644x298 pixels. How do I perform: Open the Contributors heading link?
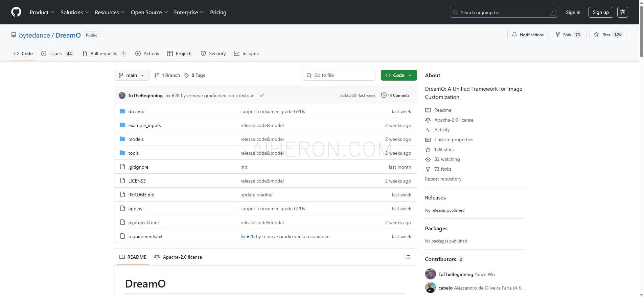444,259
